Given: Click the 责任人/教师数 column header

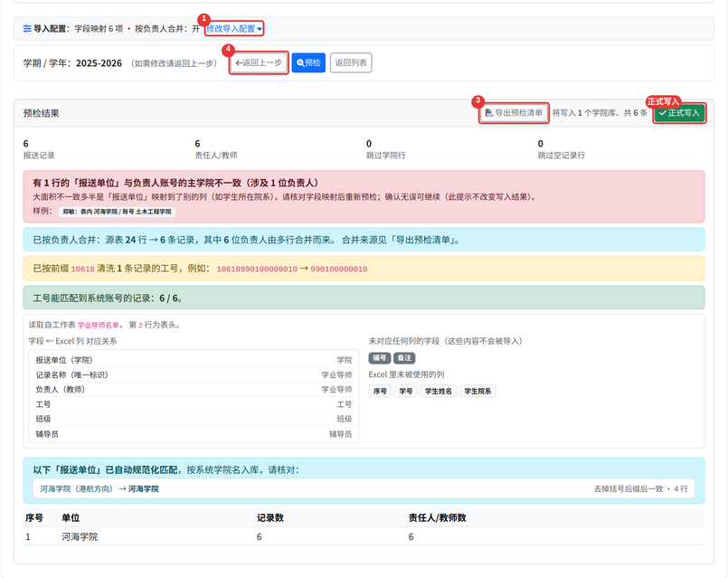Looking at the screenshot, I should click(438, 517).
